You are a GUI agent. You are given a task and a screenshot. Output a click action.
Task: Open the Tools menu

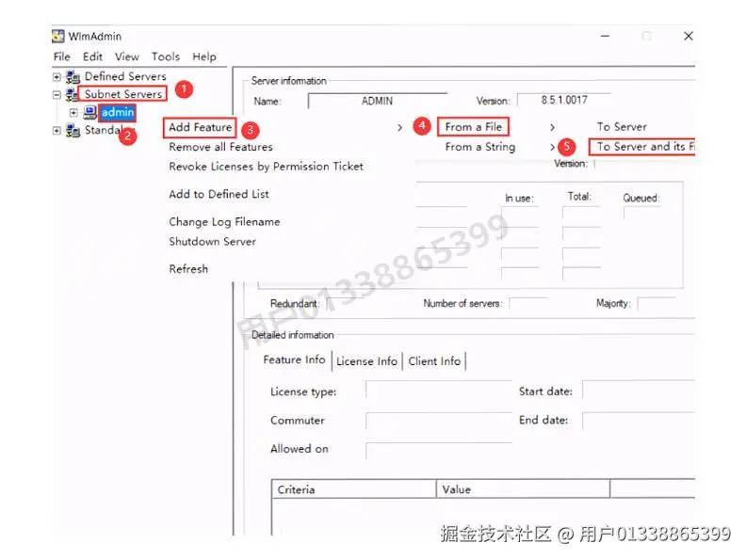coord(165,56)
